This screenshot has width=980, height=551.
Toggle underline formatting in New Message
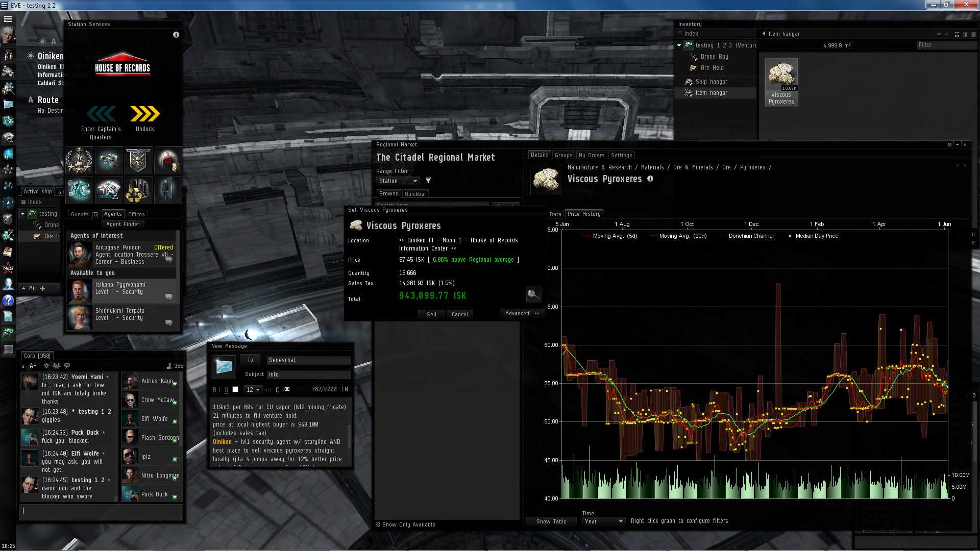coord(226,390)
